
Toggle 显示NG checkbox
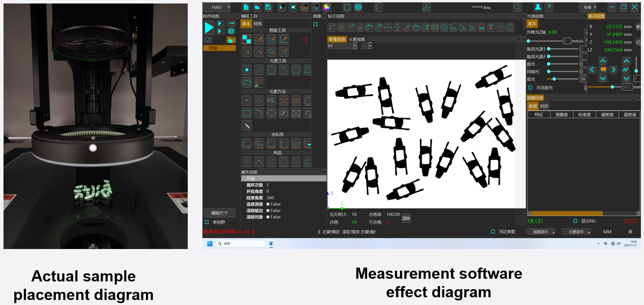tap(575, 221)
